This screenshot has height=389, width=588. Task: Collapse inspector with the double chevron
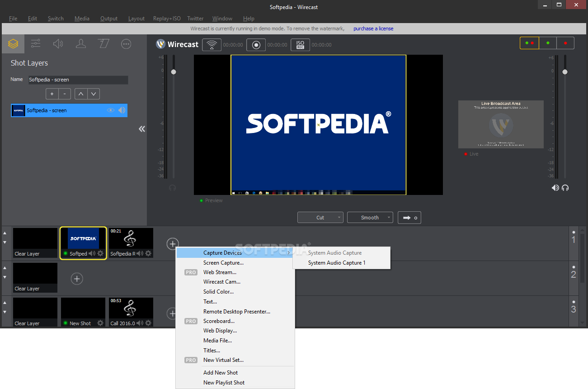click(x=142, y=129)
